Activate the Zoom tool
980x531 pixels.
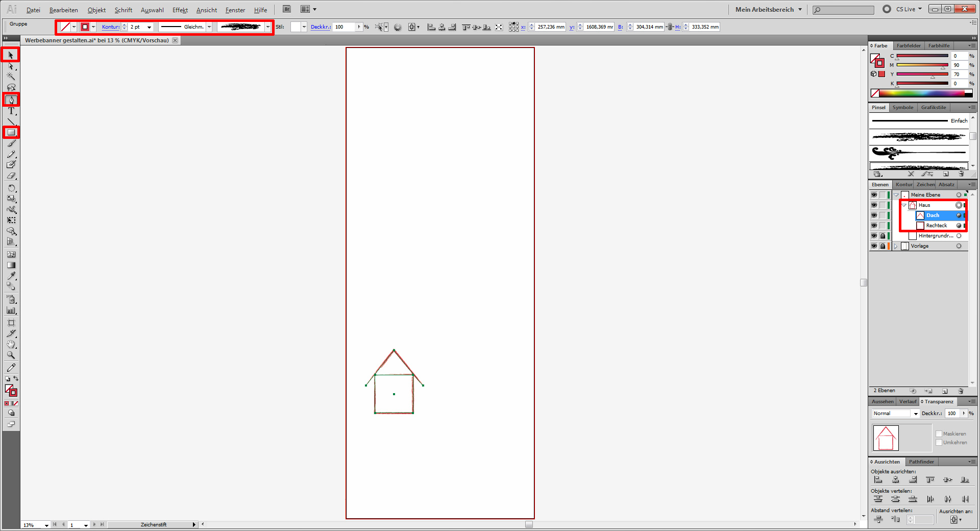(11, 355)
